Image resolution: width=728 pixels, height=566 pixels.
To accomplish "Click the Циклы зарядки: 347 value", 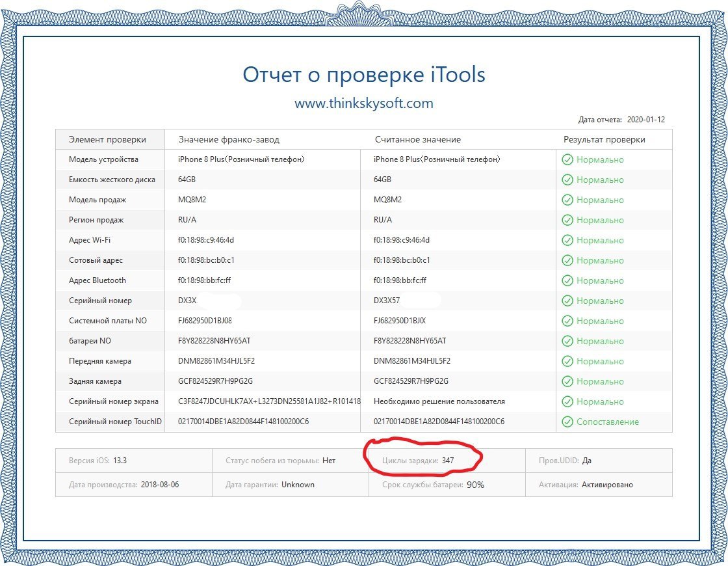I will 448,461.
